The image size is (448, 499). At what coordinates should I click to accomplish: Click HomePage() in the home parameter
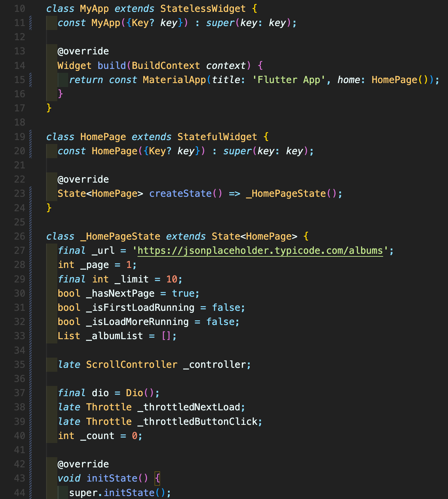(400, 80)
